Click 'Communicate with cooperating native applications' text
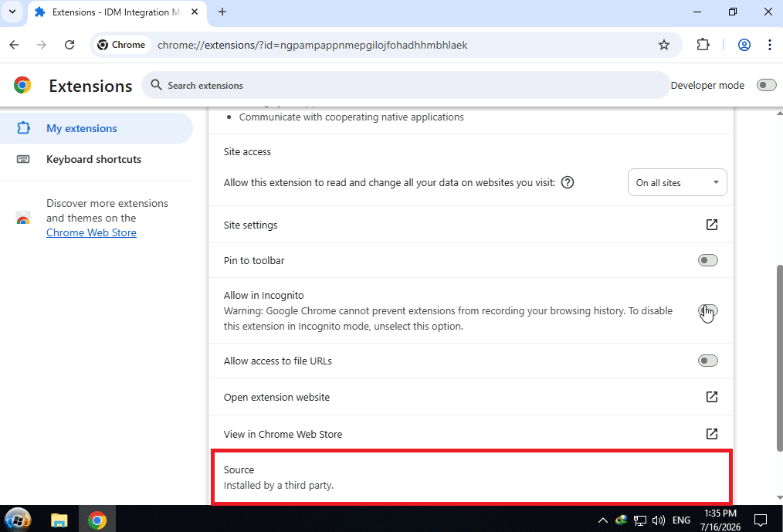Viewport: 783px width, 532px height. pyautogui.click(x=351, y=117)
